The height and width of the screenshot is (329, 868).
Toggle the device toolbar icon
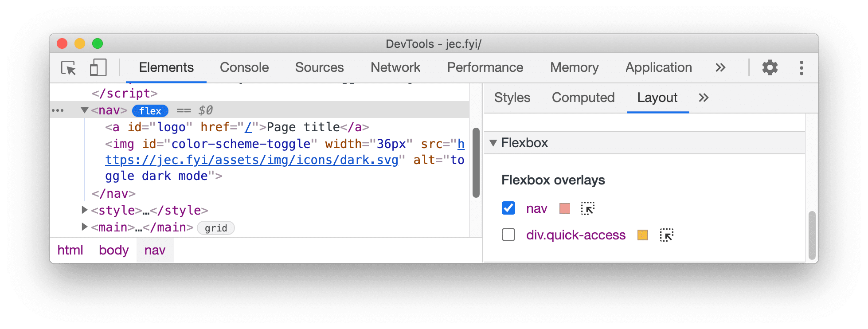click(x=98, y=67)
